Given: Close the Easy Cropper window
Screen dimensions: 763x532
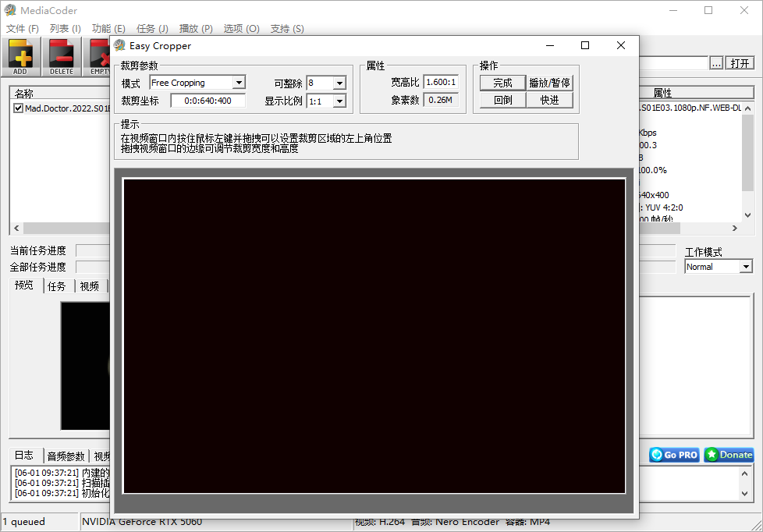Looking at the screenshot, I should (620, 45).
